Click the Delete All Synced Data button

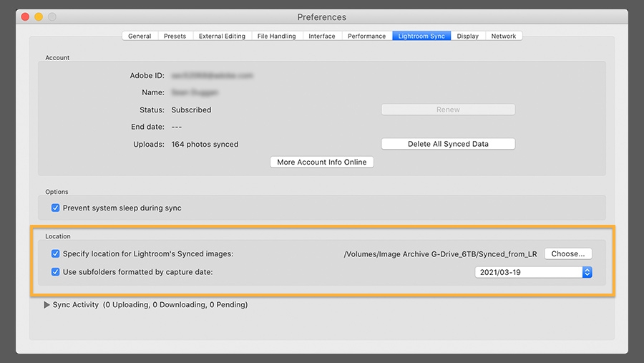(448, 144)
